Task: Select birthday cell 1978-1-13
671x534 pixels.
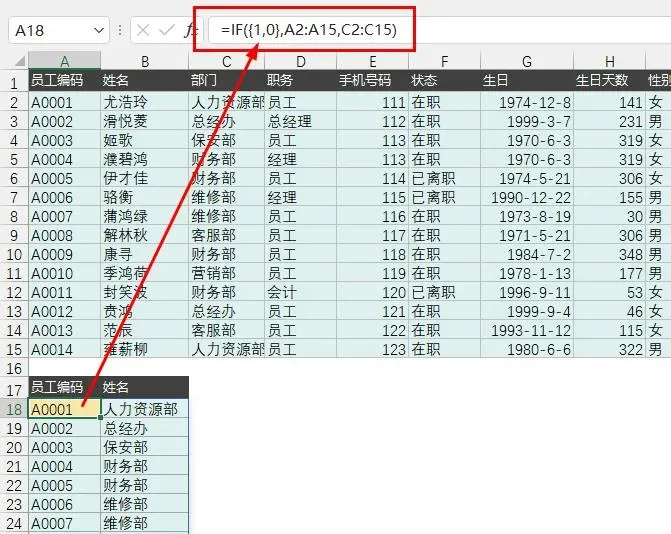Action: [527, 273]
